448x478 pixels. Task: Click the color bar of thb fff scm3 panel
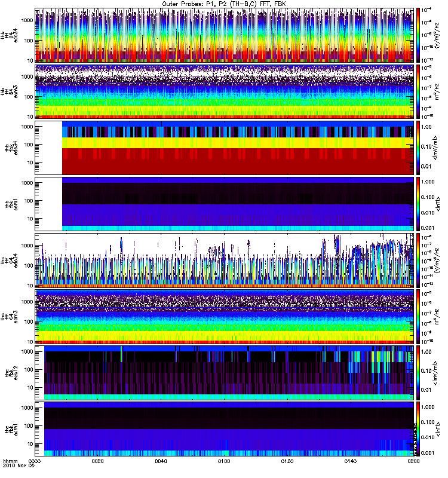[418, 91]
